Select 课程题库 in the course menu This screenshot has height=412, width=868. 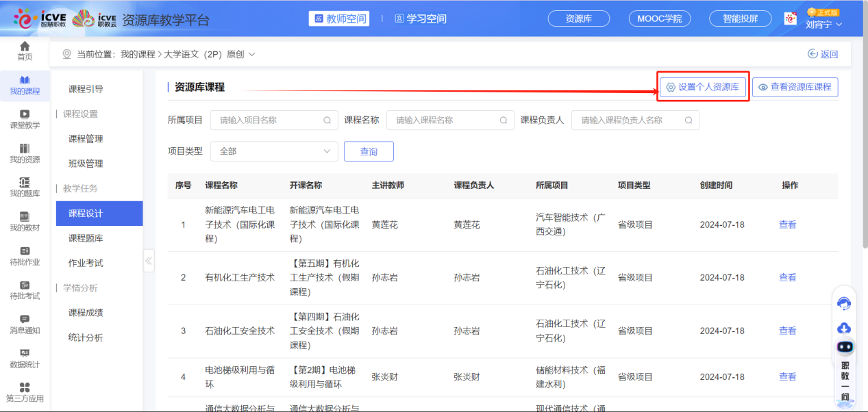click(86, 238)
